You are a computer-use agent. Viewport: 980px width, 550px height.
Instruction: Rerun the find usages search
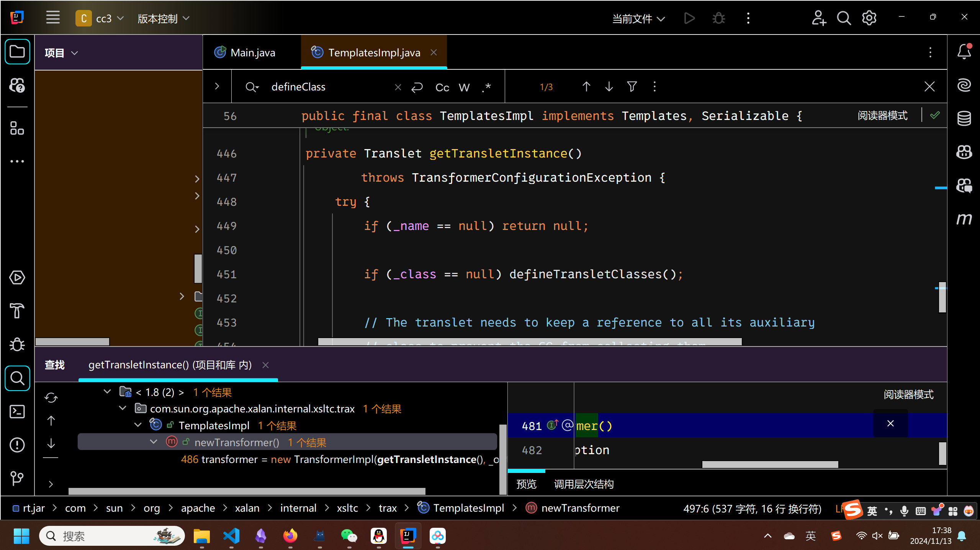(51, 398)
